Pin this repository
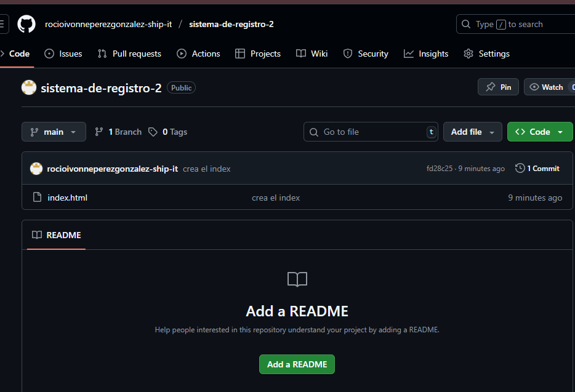 (498, 87)
